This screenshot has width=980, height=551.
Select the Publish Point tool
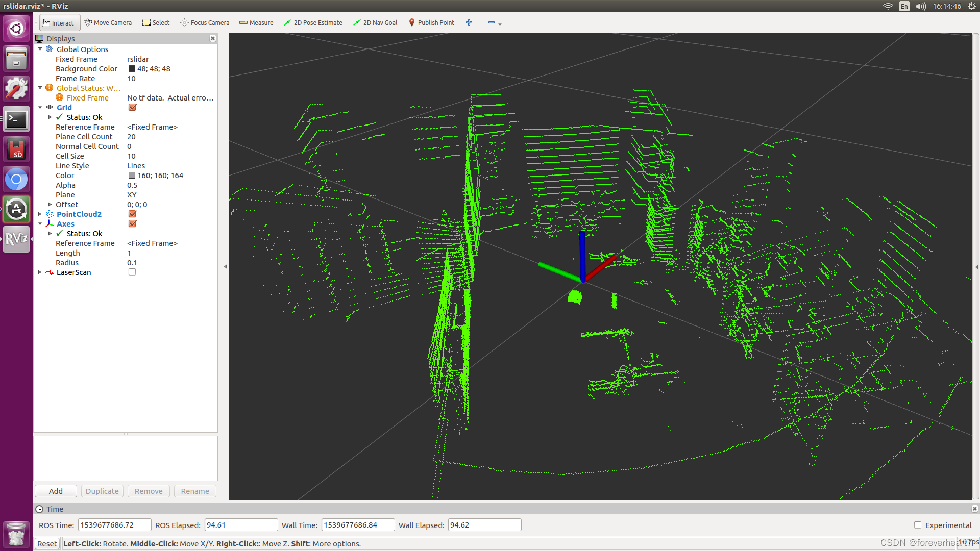coord(431,22)
